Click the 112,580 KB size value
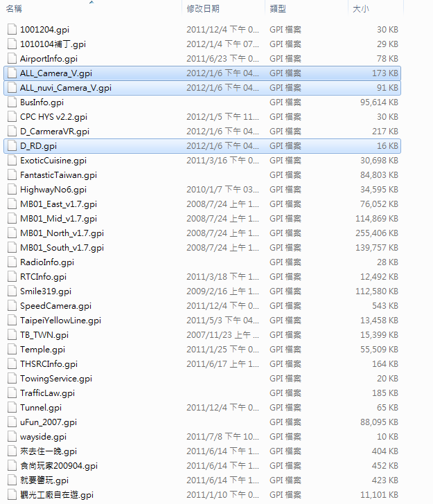Viewport: 433px width, 504px height. [x=377, y=291]
